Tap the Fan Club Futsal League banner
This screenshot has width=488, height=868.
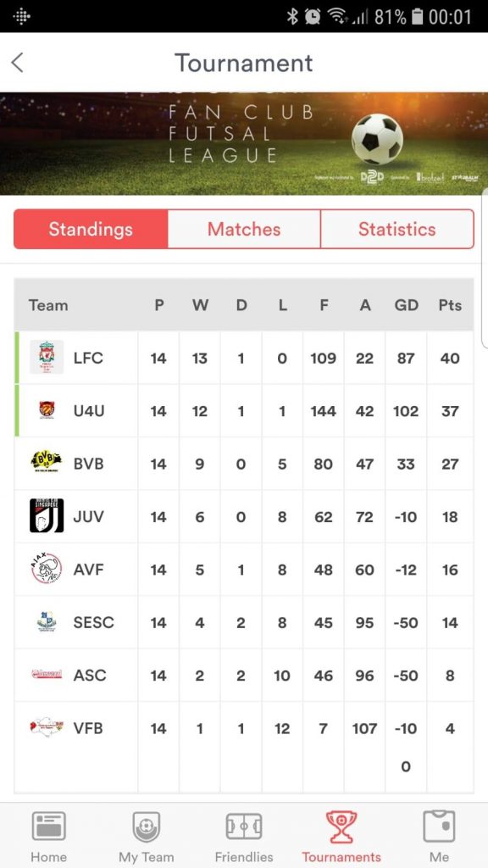[244, 143]
